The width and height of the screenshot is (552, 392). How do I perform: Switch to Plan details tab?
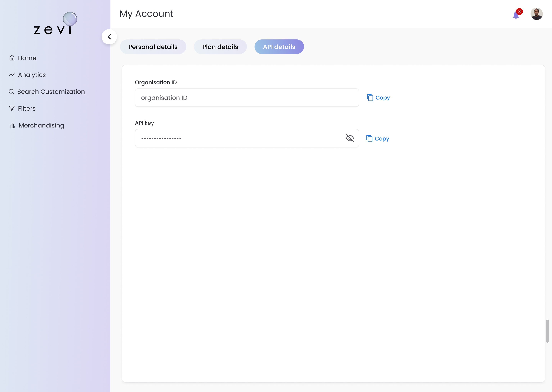point(220,47)
